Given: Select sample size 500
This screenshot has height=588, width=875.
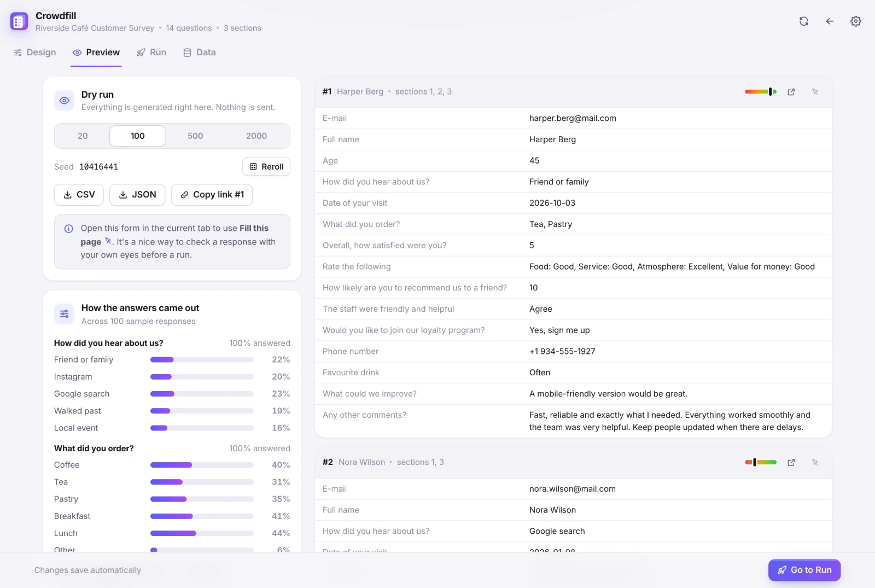Looking at the screenshot, I should click(195, 136).
